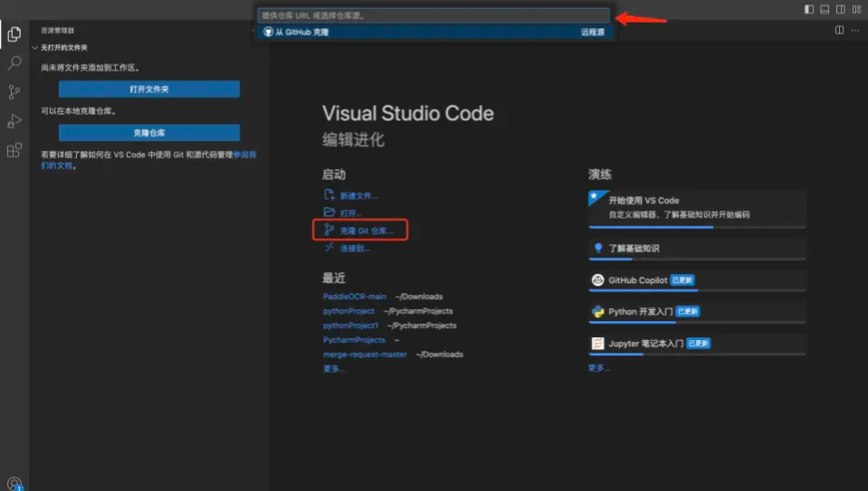Viewport: 868px width, 491px height.
Task: Open 了解基础知识 walkthrough
Action: click(x=697, y=249)
